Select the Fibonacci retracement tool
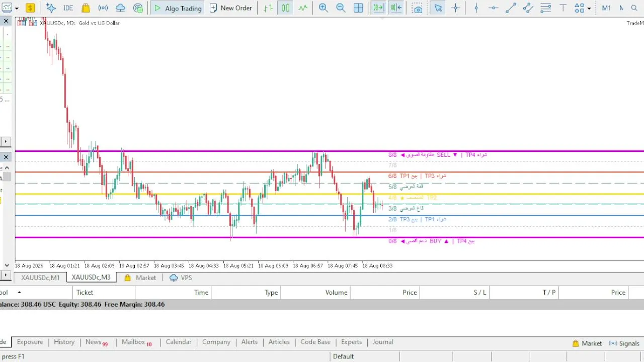Screen dimensions: 644x362 pos(545,8)
